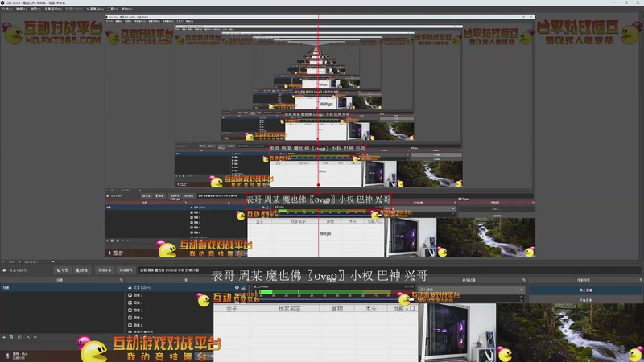
Task: Open the 场景集合 (Scene Collection) menu
Action: click(95, 9)
